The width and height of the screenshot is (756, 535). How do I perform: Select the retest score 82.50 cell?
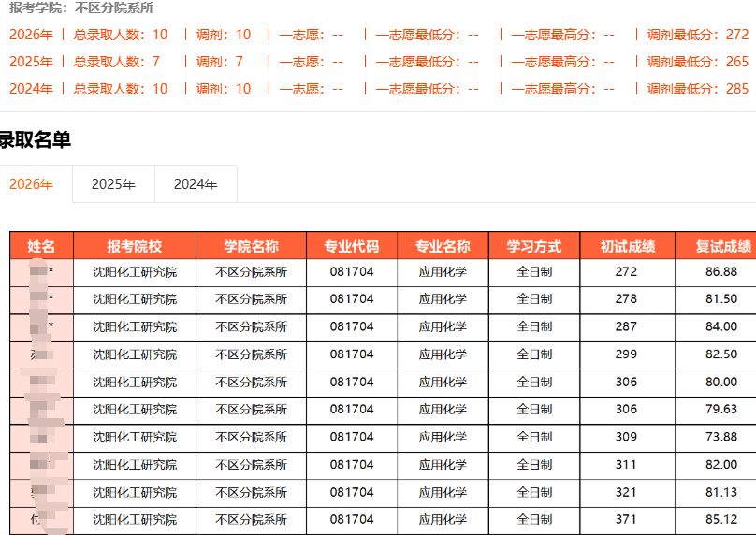pos(716,354)
